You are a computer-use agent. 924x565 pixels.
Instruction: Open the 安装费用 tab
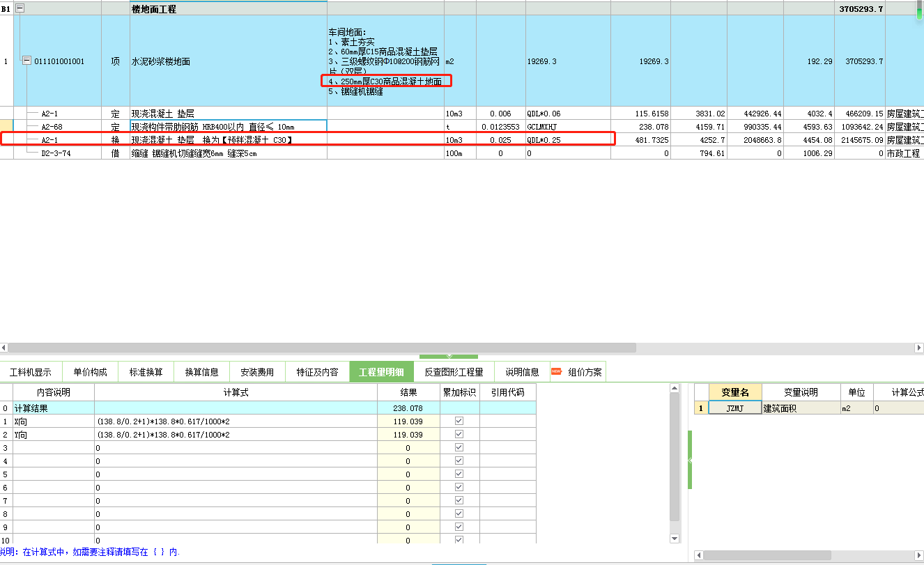pos(257,372)
